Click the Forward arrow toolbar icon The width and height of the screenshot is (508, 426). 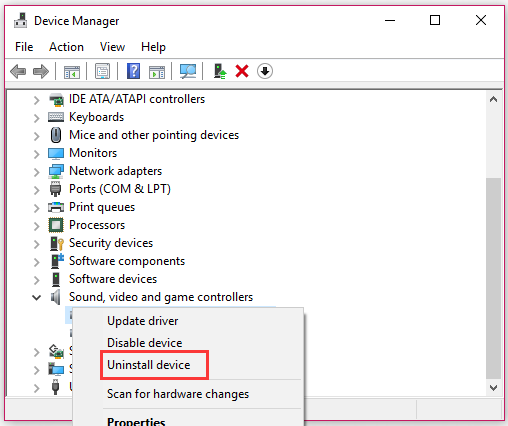pyautogui.click(x=41, y=71)
